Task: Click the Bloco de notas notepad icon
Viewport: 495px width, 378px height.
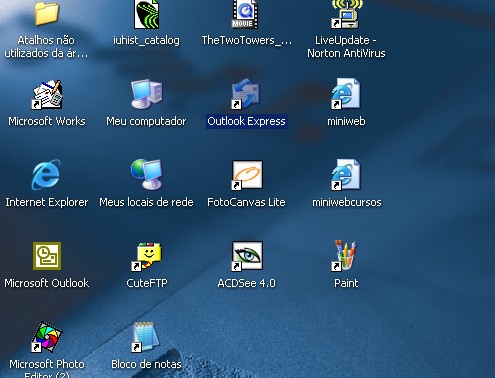Action: pos(146,337)
